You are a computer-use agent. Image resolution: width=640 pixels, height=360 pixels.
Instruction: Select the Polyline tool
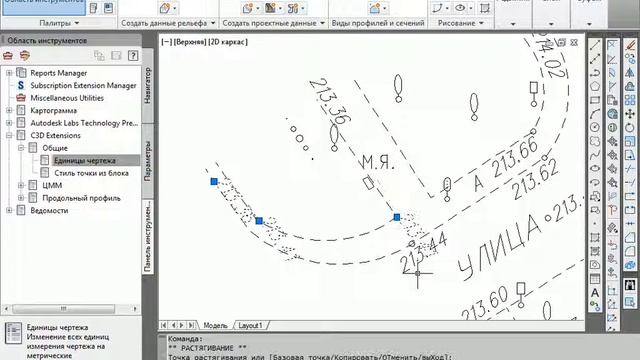(595, 73)
